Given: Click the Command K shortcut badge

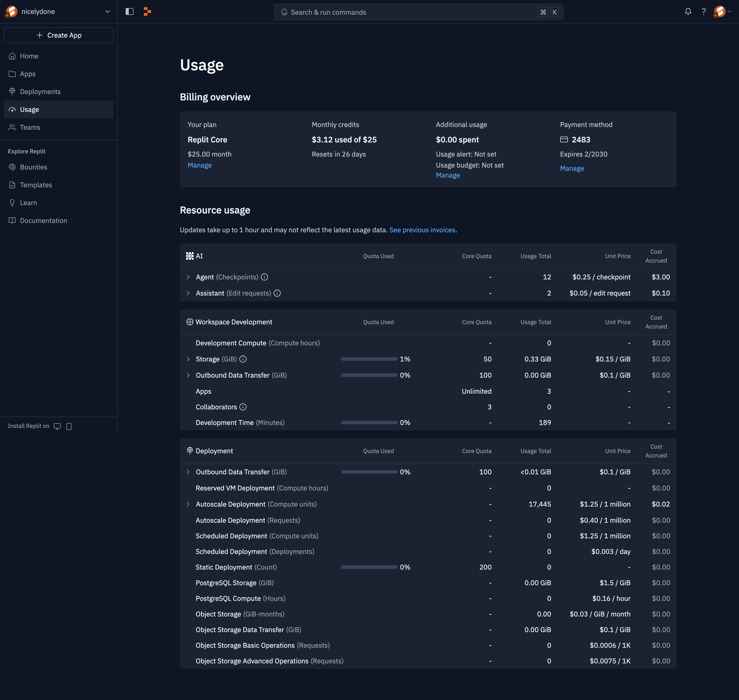Looking at the screenshot, I should (x=549, y=12).
